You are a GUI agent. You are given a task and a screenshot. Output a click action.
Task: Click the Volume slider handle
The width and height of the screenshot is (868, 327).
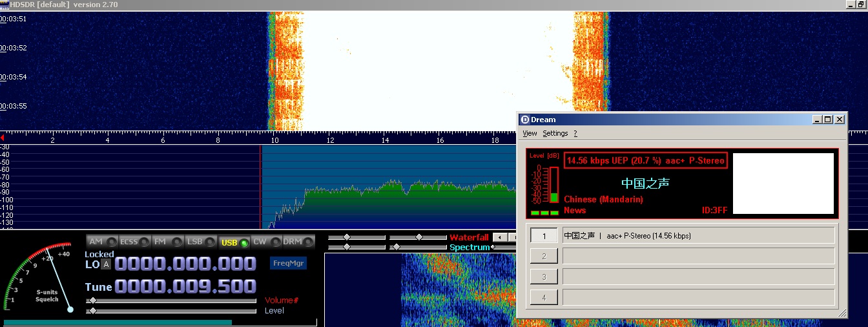[x=92, y=301]
